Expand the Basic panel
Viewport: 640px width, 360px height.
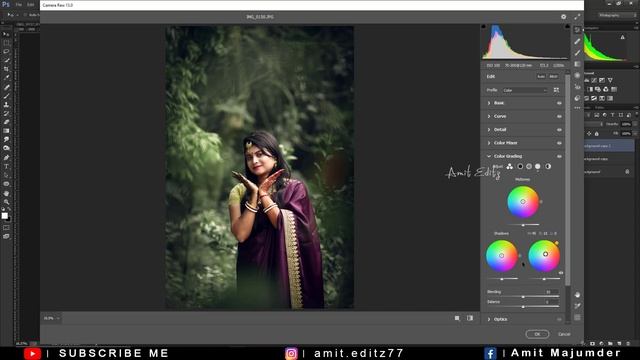[489, 103]
